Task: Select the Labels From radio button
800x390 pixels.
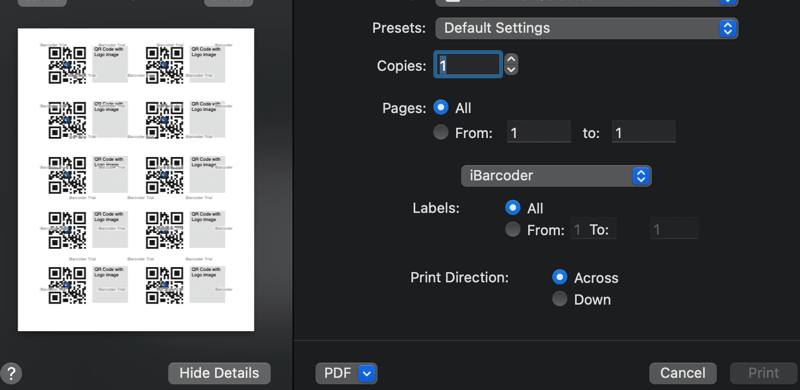Action: pyautogui.click(x=513, y=230)
